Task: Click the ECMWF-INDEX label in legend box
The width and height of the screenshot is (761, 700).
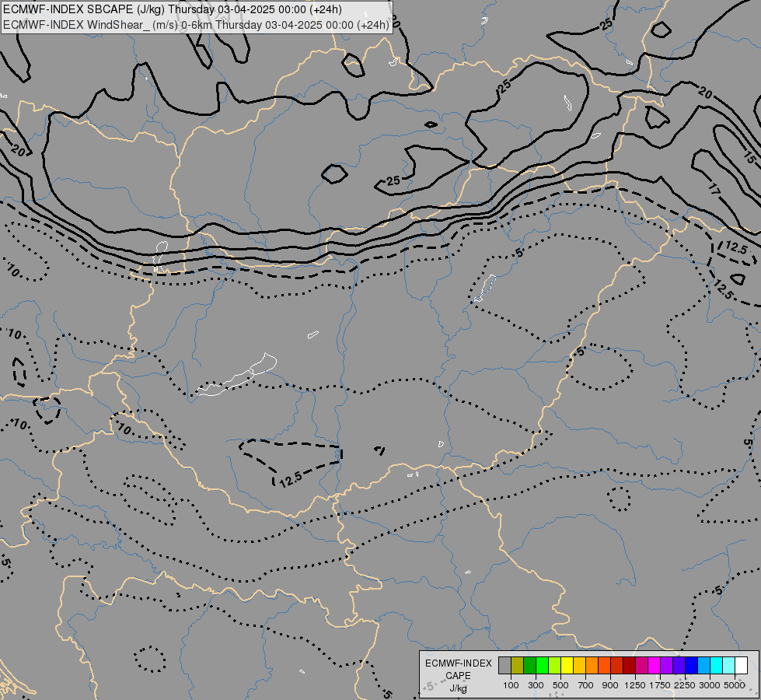Action: pos(458,663)
